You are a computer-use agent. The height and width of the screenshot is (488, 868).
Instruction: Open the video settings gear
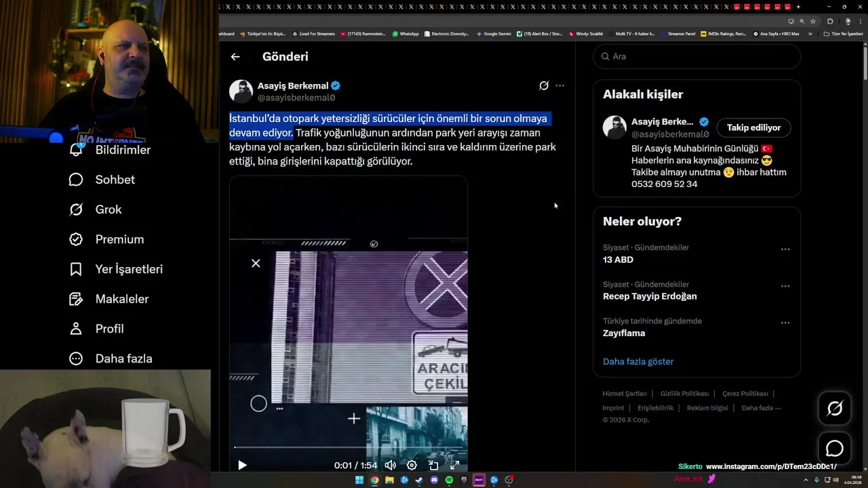tap(412, 465)
